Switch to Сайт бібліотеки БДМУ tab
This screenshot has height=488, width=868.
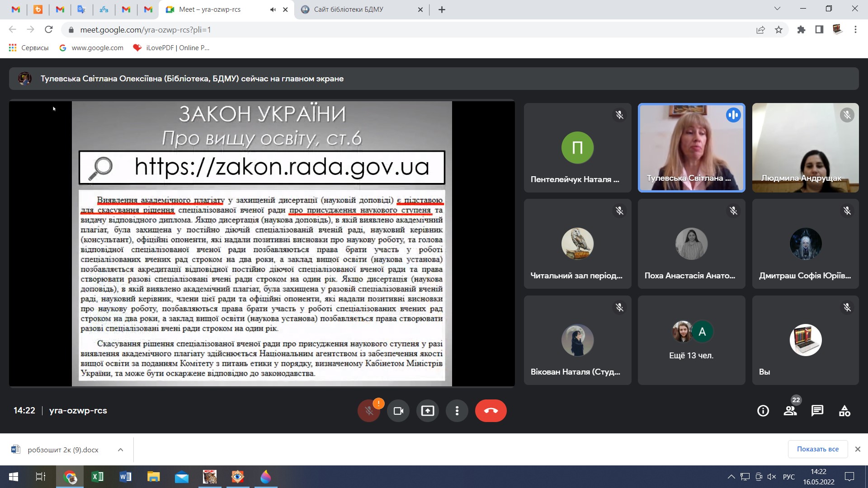[x=348, y=9]
